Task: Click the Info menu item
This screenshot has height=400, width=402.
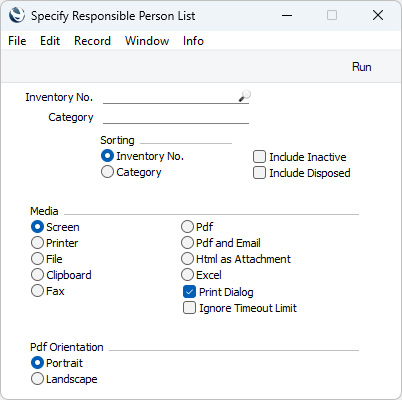Action: click(193, 41)
